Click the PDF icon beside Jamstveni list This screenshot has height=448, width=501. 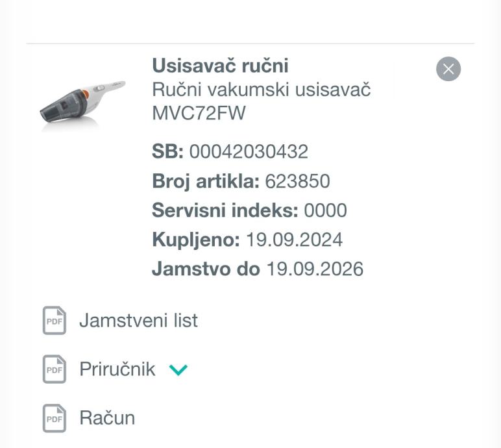55,321
